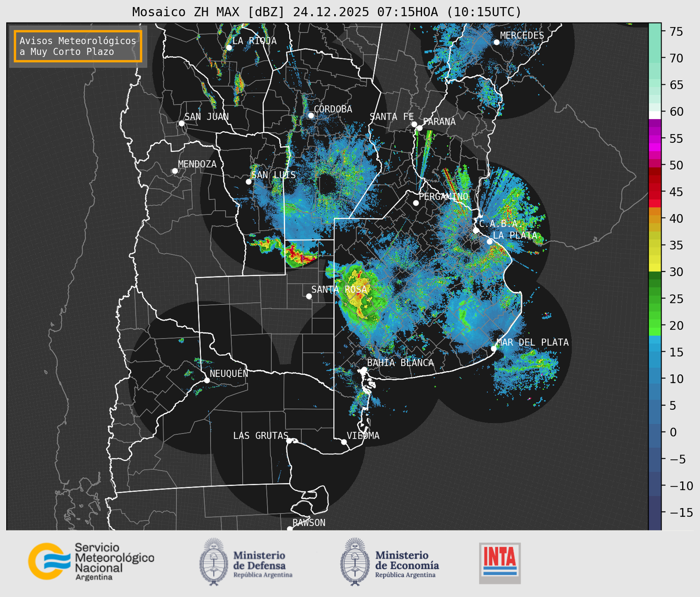700x597 pixels.
Task: Click the PERGAMINO city marker
Action: tap(416, 203)
